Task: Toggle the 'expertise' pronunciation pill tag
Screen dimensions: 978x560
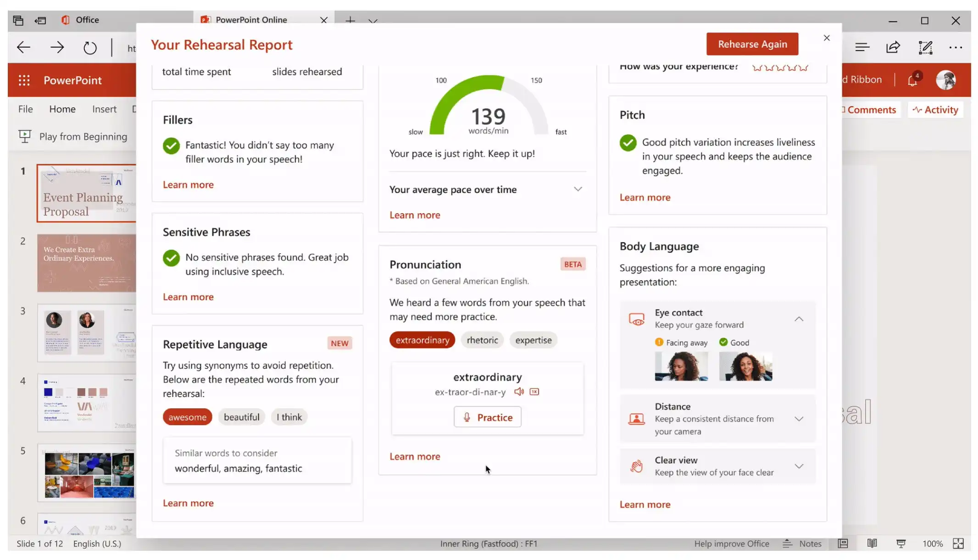Action: click(x=533, y=340)
